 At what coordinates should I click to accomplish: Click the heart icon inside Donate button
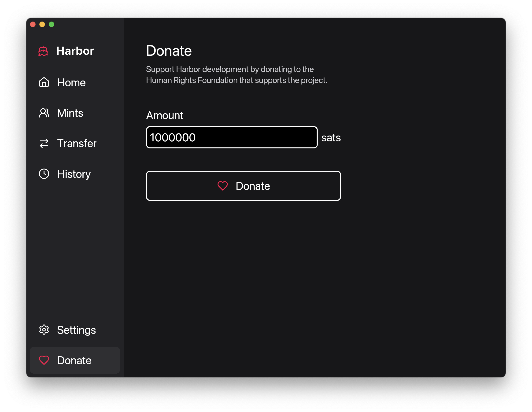tap(223, 186)
